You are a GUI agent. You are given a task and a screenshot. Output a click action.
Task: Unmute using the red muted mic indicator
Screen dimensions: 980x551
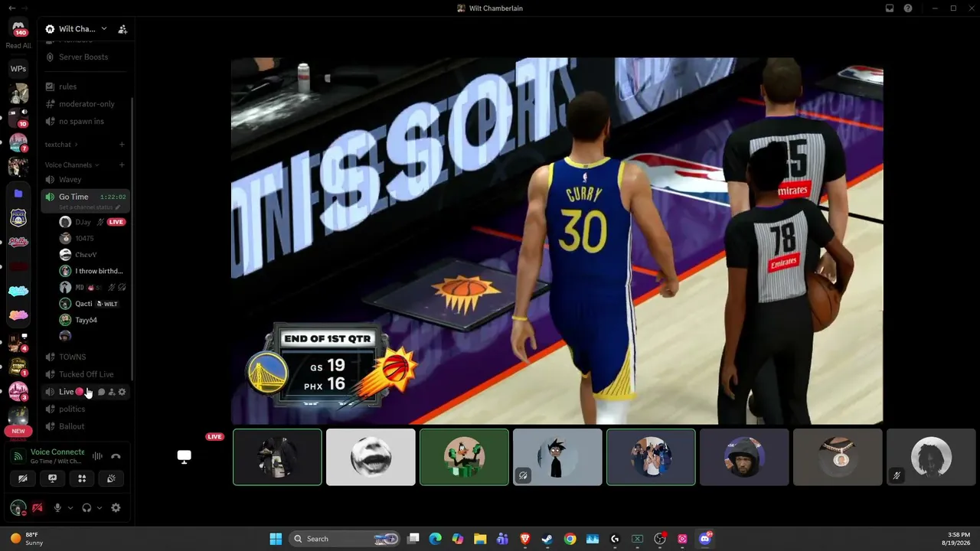coord(37,507)
